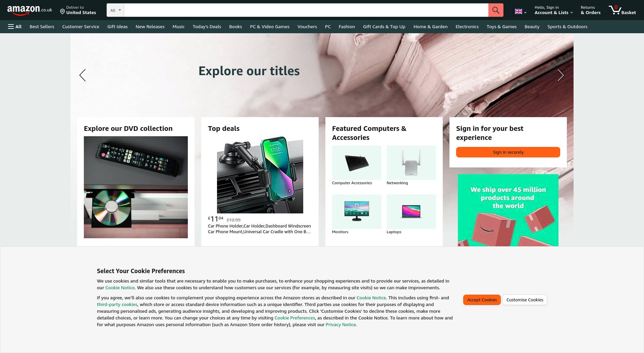This screenshot has width=644, height=353.
Task: Open the Laptops category thumbnail
Action: tap(411, 214)
